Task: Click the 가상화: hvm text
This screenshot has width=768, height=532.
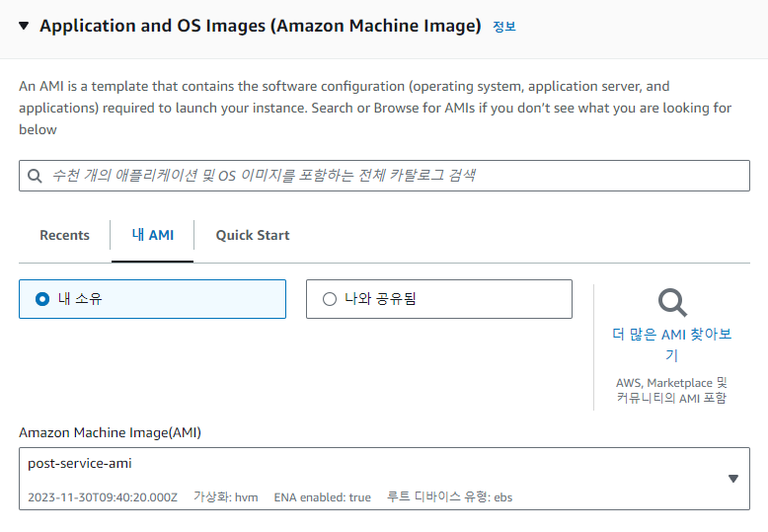Action: 226,497
